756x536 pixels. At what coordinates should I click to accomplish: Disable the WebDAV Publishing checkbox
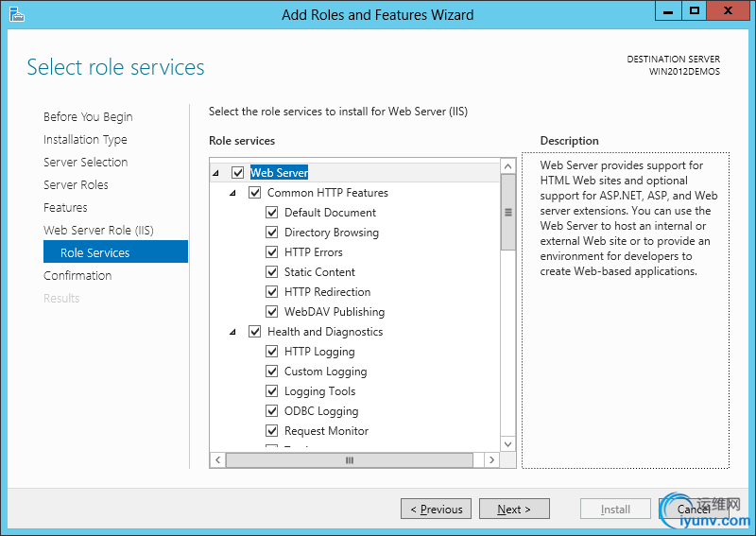pos(272,311)
